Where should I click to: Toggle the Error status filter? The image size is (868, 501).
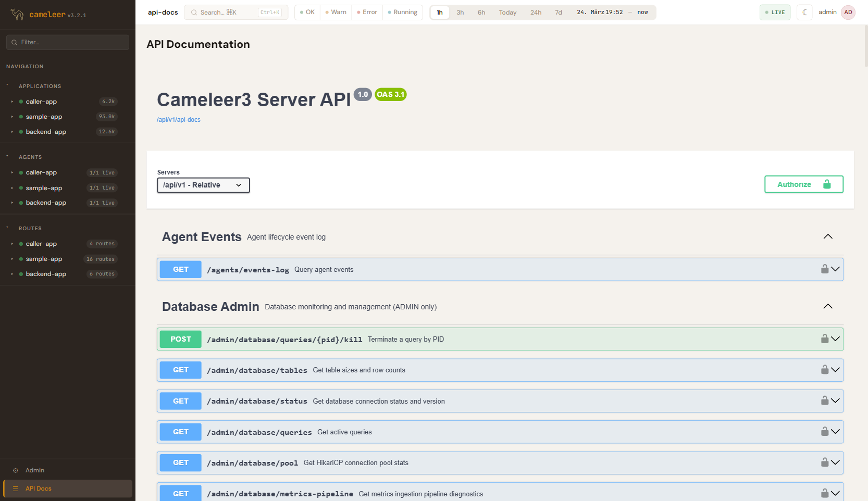tap(367, 12)
